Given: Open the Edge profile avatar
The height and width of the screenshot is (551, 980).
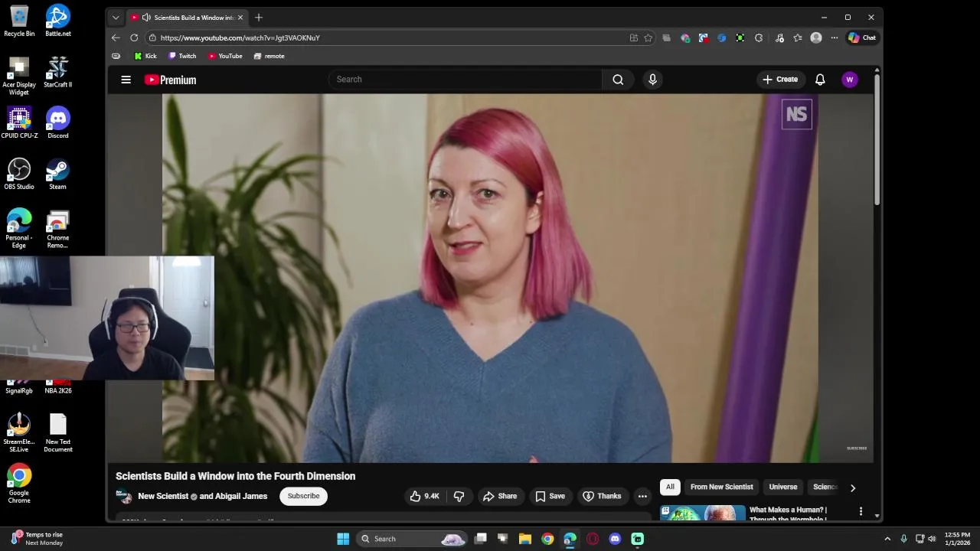Looking at the screenshot, I should pyautogui.click(x=816, y=37).
